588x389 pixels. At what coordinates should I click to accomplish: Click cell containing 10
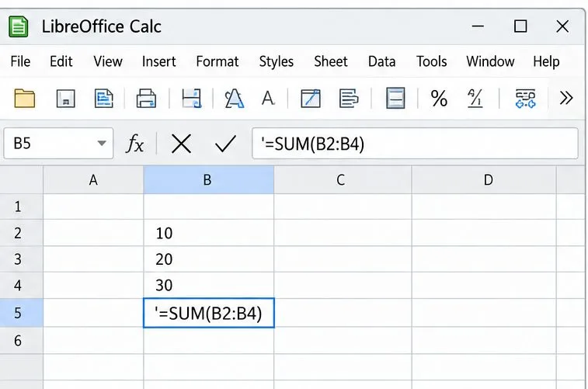pyautogui.click(x=208, y=233)
